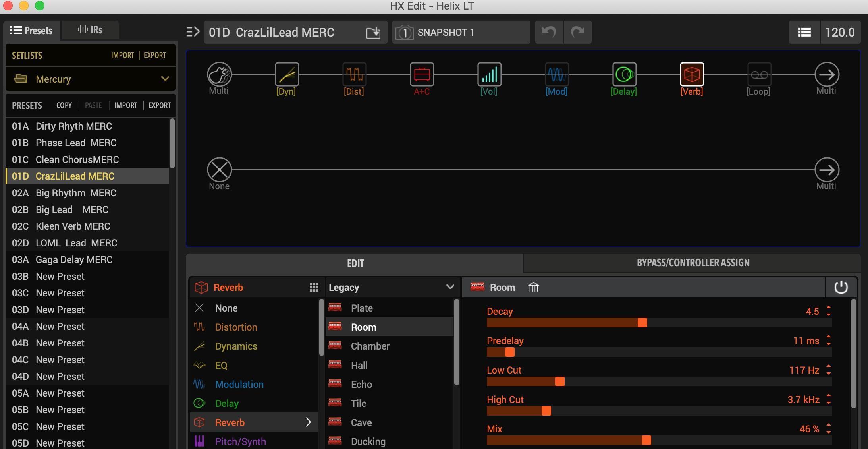
Task: Select the green Delay block
Action: (x=624, y=74)
